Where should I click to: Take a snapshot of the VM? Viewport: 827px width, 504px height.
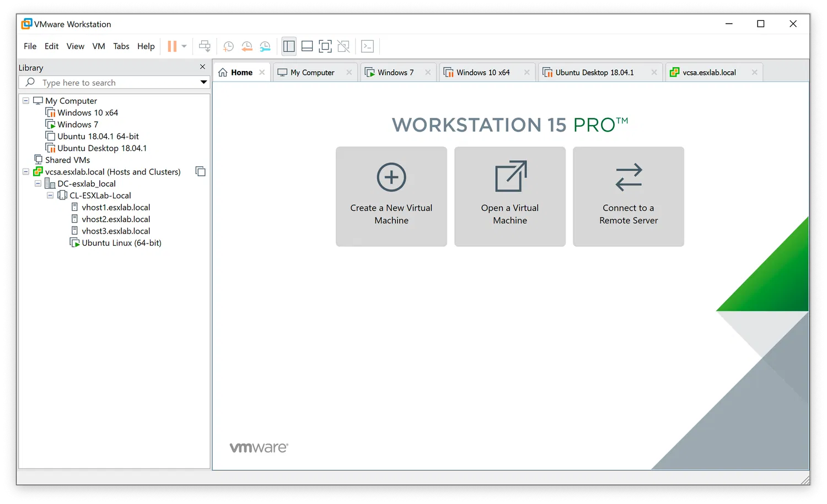[x=228, y=46]
